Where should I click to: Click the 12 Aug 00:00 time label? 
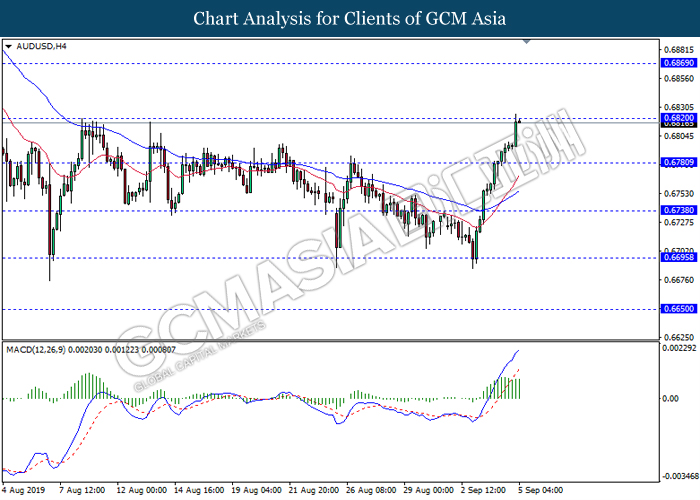click(x=142, y=490)
